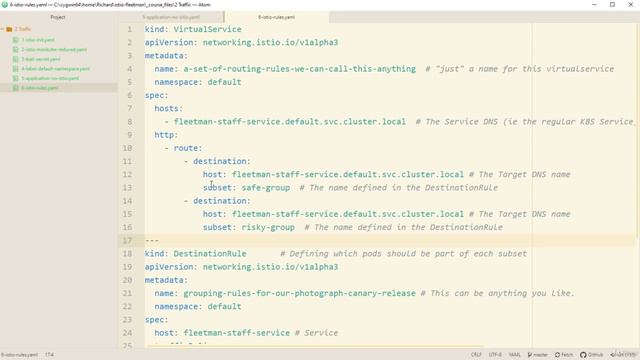The height and width of the screenshot is (360, 640).
Task: Click the editor vertical scrollbar
Action: [638, 131]
